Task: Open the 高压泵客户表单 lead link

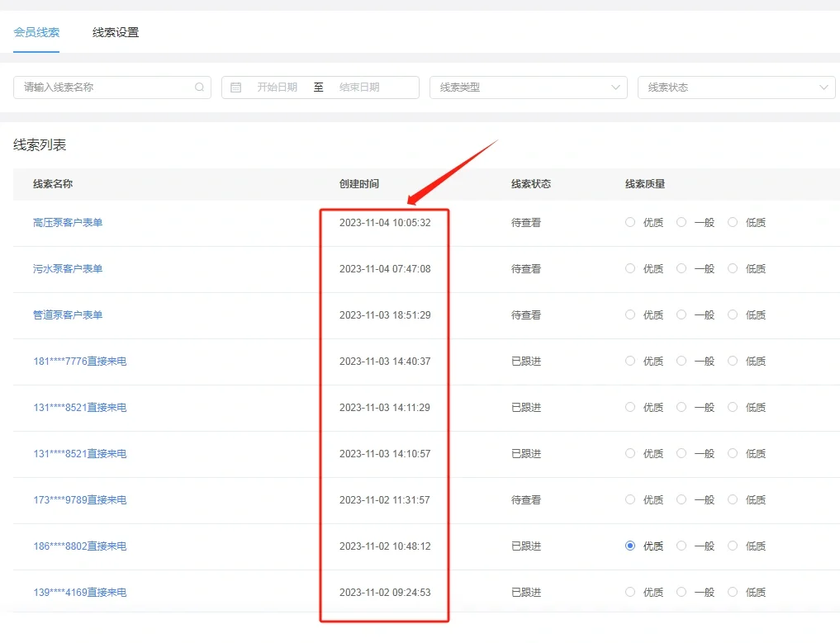Action: (x=68, y=223)
